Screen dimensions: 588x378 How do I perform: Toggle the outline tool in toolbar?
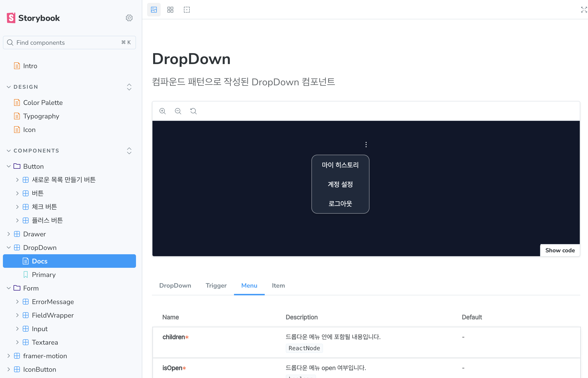coord(187,10)
